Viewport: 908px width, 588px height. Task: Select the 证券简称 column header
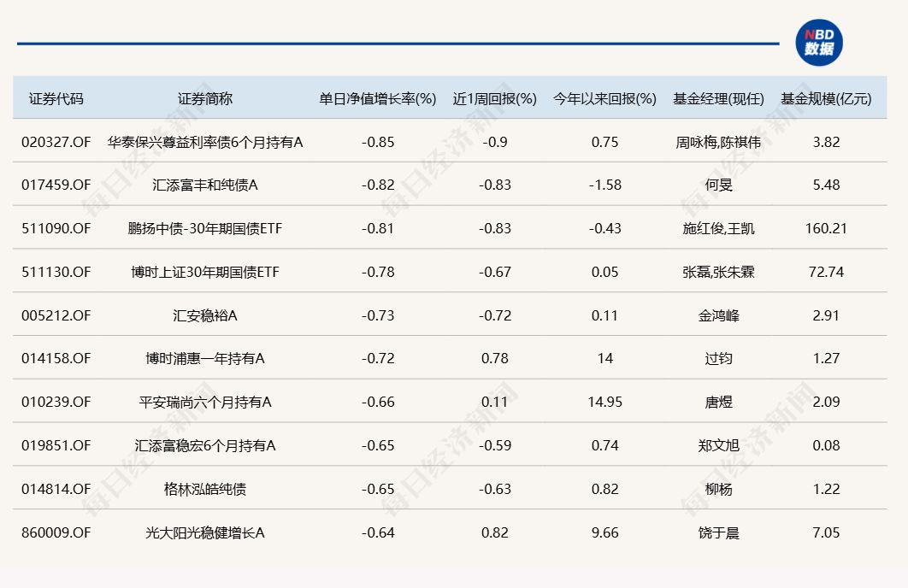[205, 98]
